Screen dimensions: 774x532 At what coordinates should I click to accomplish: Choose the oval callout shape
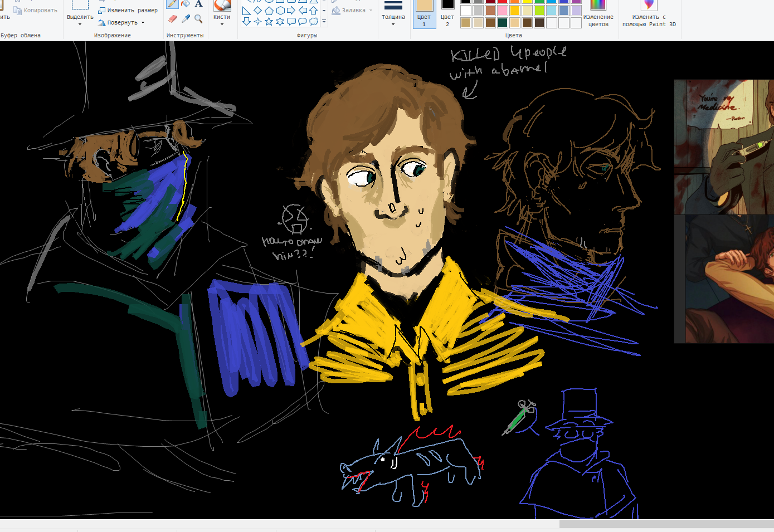pyautogui.click(x=303, y=22)
